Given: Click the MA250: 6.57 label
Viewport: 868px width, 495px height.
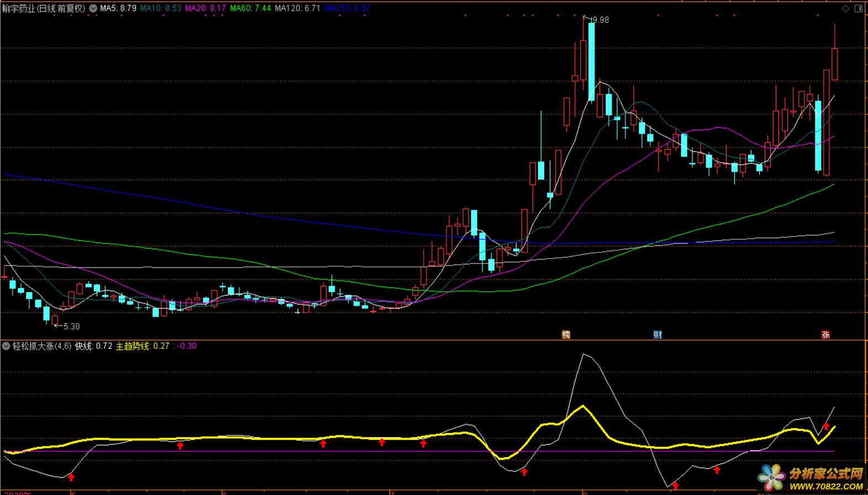Looking at the screenshot, I should (x=347, y=8).
